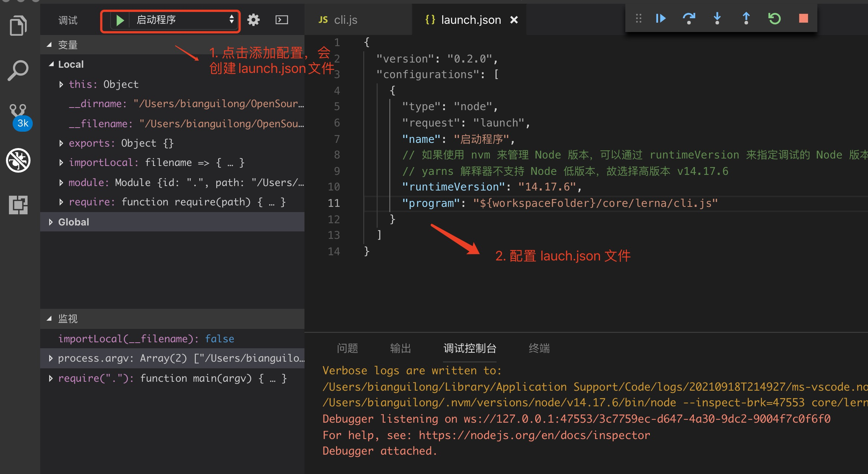The image size is (868, 474).
Task: Click the "type": "node" line
Action: (450, 107)
